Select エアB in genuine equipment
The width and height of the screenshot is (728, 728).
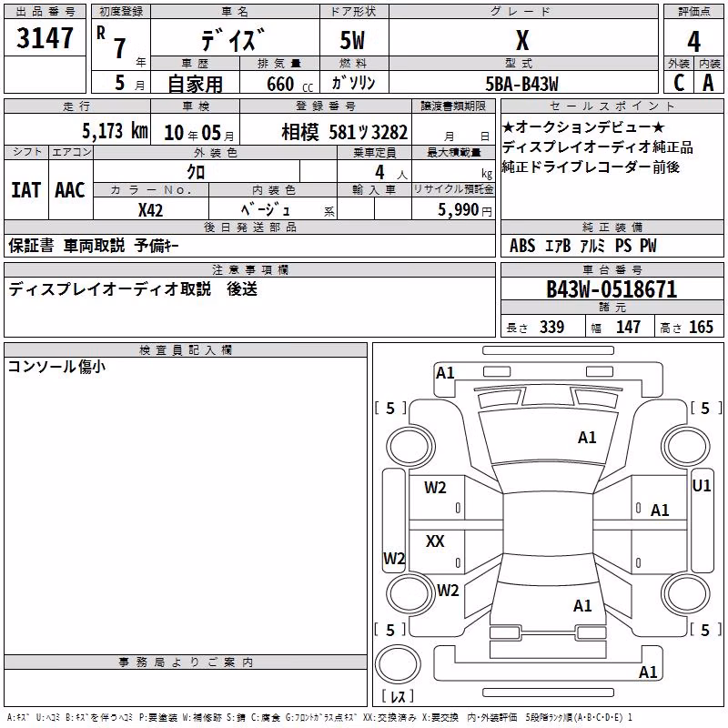(x=558, y=246)
